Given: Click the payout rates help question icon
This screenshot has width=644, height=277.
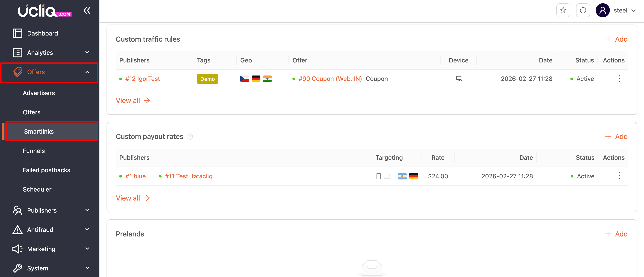Looking at the screenshot, I should (190, 137).
